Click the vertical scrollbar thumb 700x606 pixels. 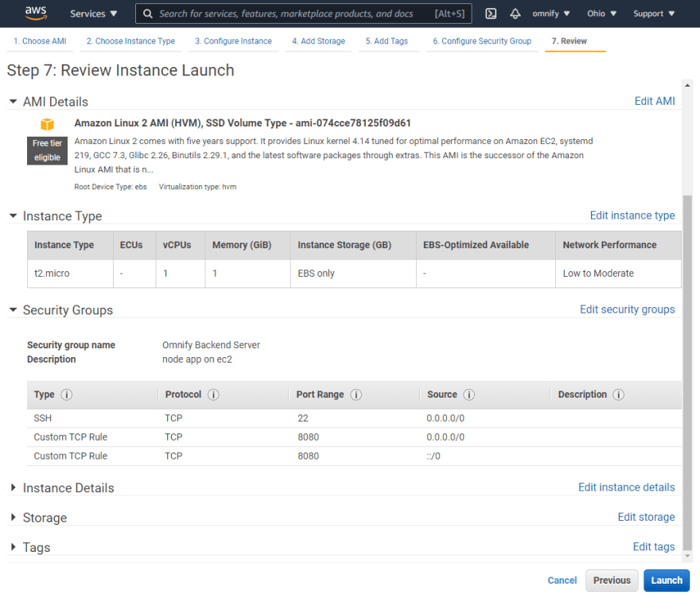click(687, 373)
